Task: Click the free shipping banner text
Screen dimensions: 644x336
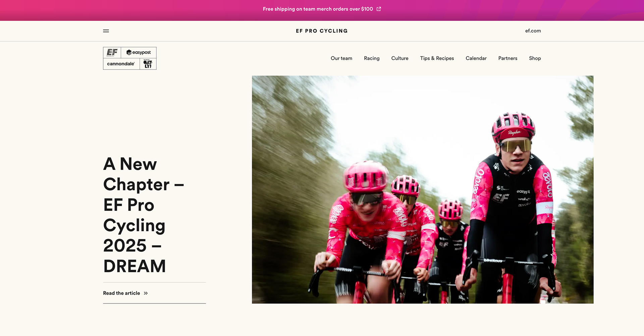Action: [318, 9]
